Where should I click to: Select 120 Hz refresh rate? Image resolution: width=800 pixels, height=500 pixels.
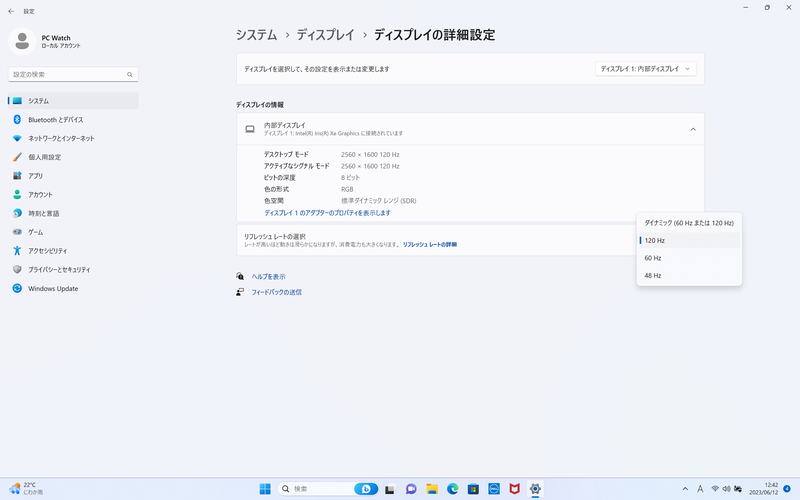coord(689,240)
